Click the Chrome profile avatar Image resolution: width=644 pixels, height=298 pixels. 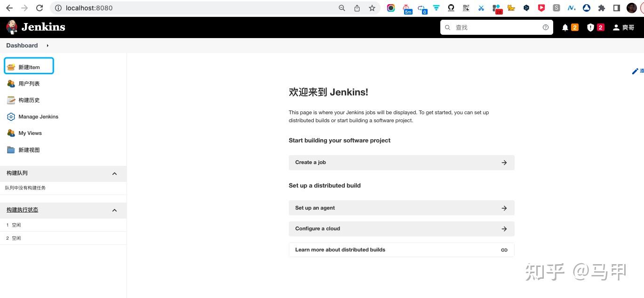coord(632,8)
